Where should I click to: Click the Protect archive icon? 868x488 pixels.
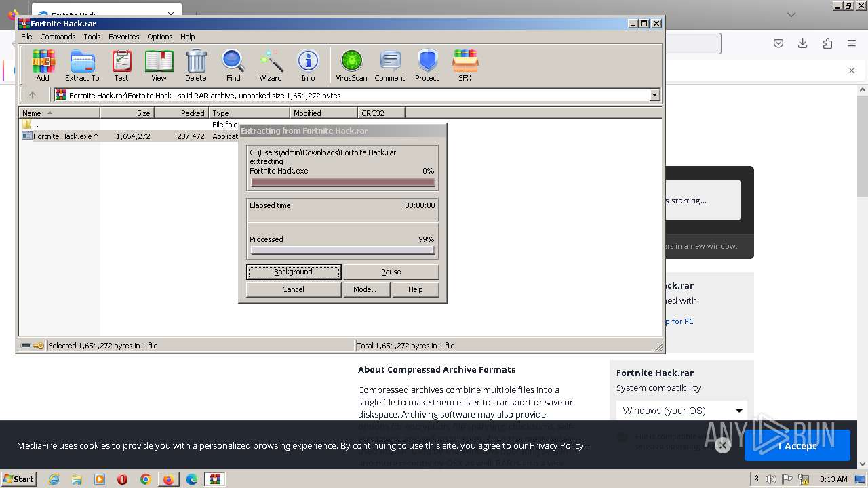pyautogui.click(x=427, y=66)
